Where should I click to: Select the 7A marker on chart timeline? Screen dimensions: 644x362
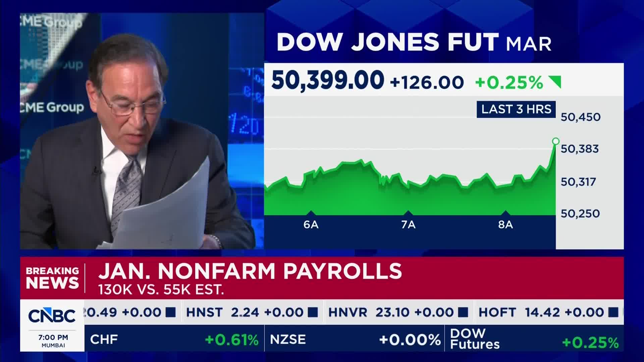(x=408, y=224)
